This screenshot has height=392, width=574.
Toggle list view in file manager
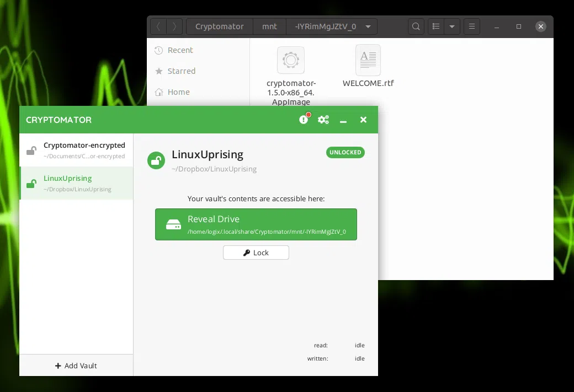pyautogui.click(x=436, y=26)
